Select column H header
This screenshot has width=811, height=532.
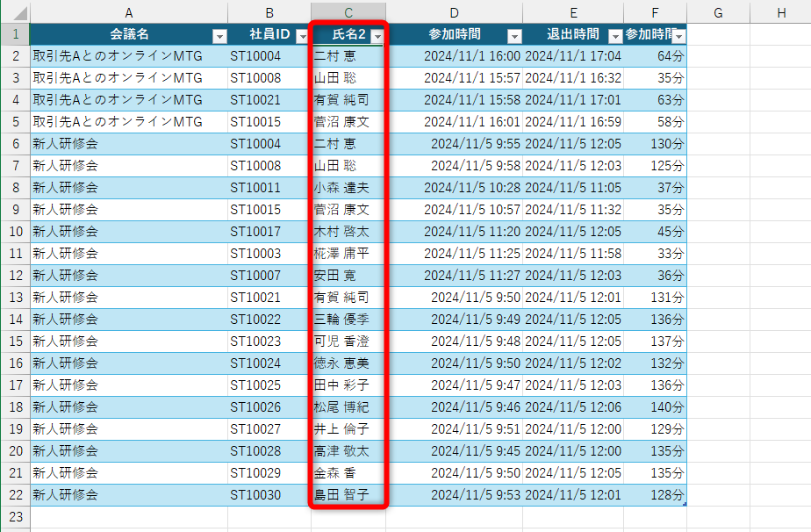click(x=781, y=13)
